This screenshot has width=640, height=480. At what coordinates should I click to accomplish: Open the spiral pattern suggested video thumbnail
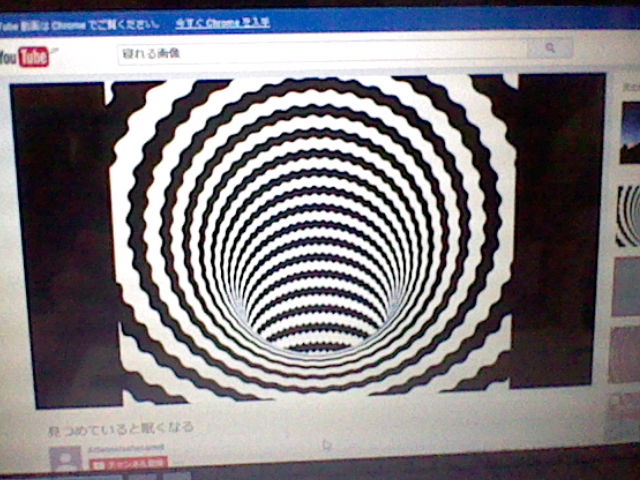click(628, 216)
